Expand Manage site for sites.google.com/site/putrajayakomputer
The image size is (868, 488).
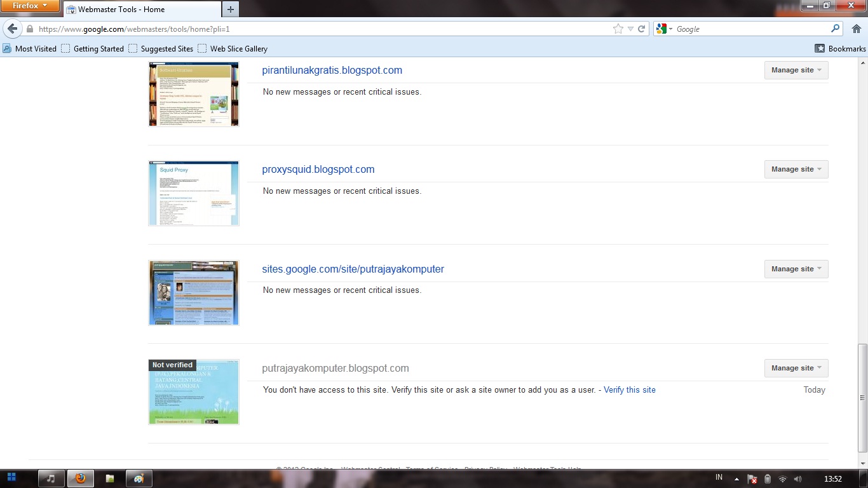[796, 269]
